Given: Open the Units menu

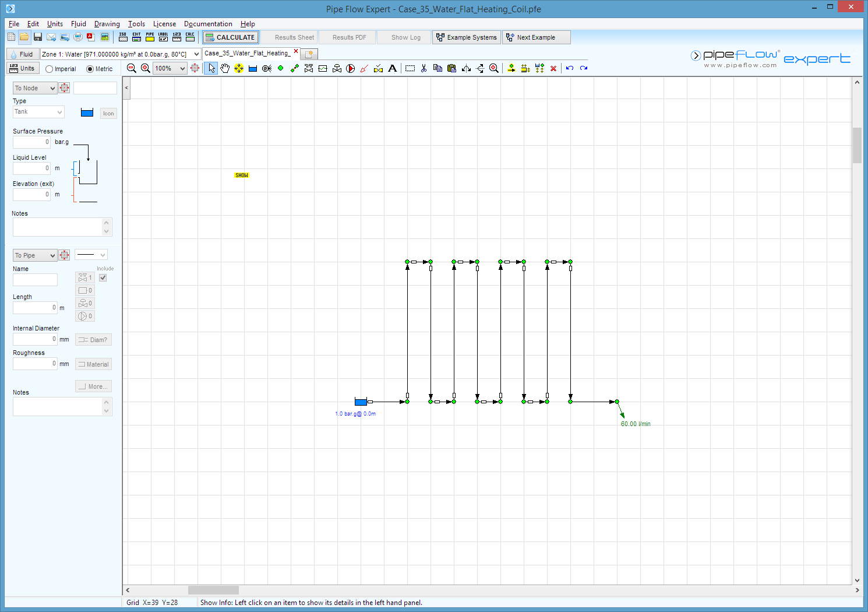Looking at the screenshot, I should click(55, 24).
